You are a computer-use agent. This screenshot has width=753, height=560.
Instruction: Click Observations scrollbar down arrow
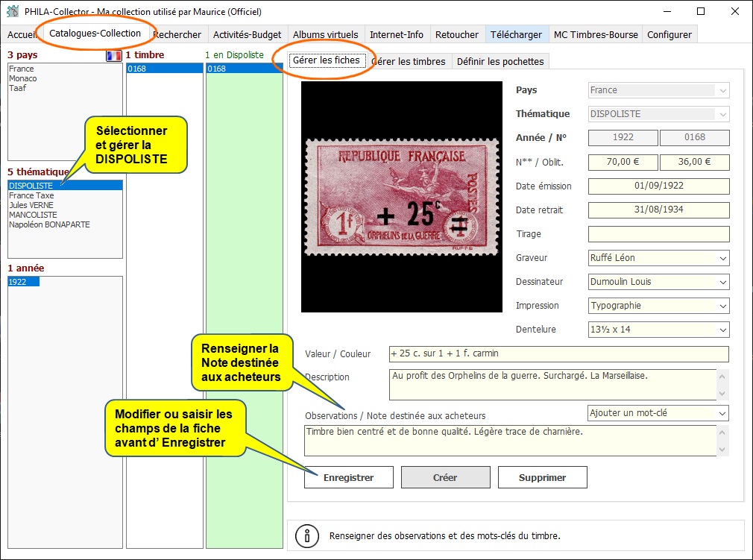click(722, 450)
